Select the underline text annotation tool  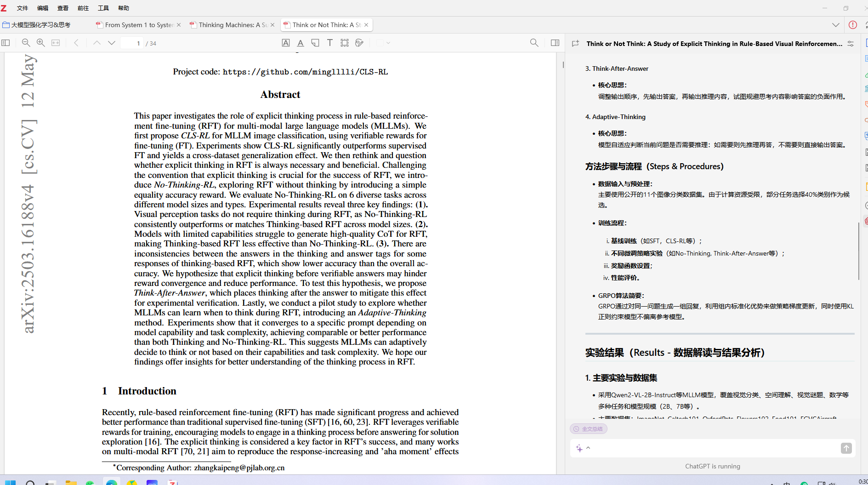click(301, 43)
